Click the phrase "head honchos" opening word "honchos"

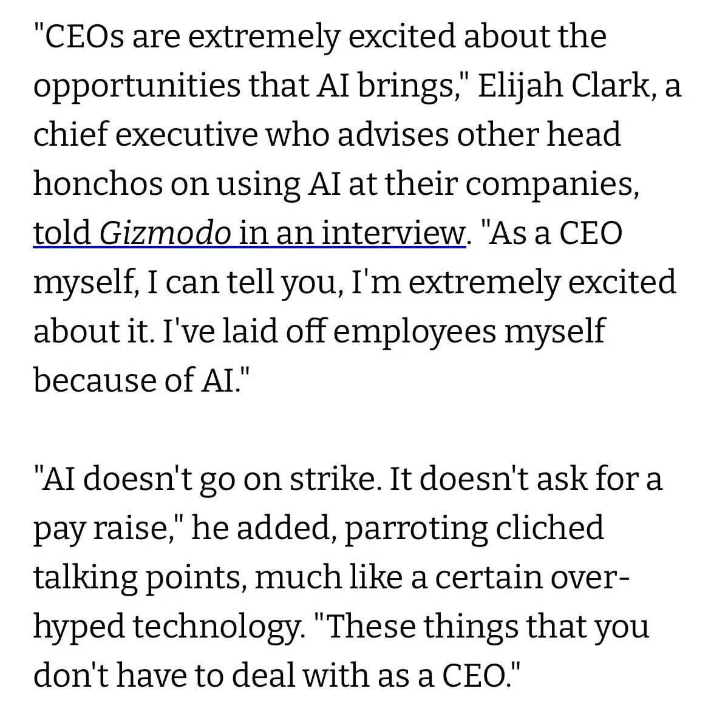click(97, 185)
